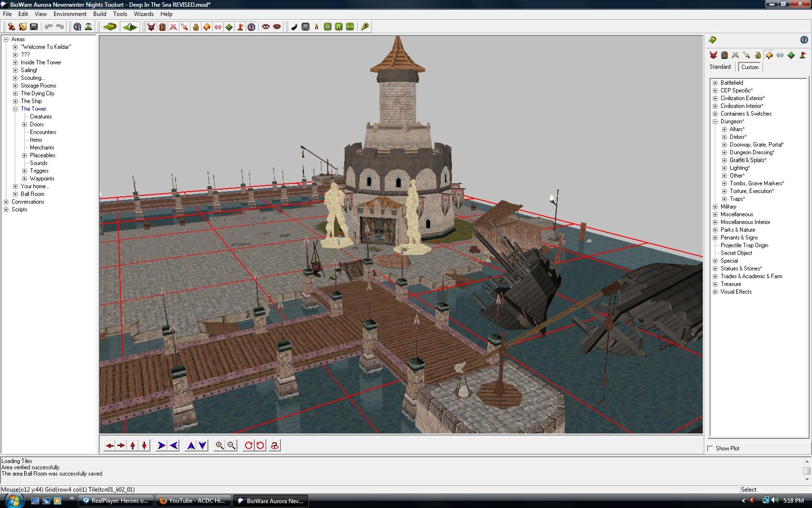Pan camera left with red left arrow

(x=110, y=446)
